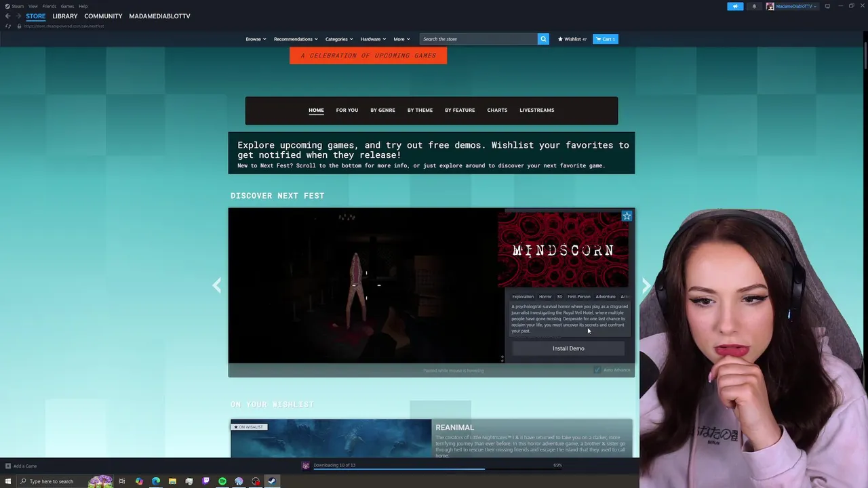
Task: Click the navigation forward arrow
Action: coord(18,16)
